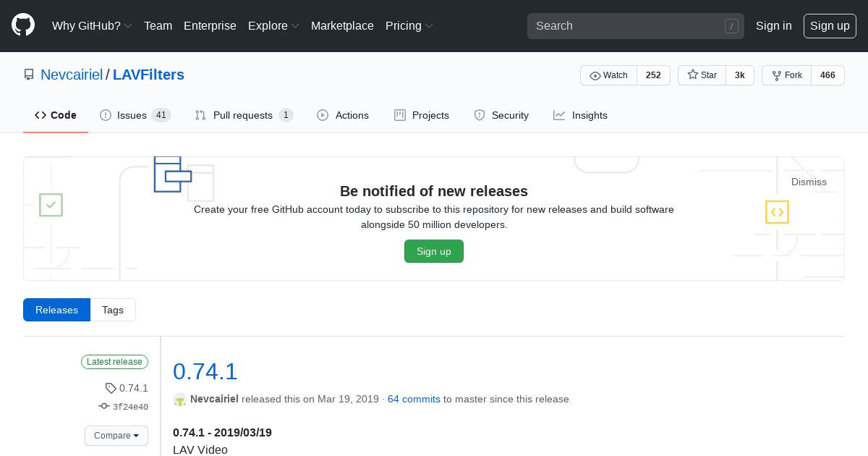Viewport: 868px width, 456px height.
Task: Expand the Explore menu
Action: click(x=273, y=25)
